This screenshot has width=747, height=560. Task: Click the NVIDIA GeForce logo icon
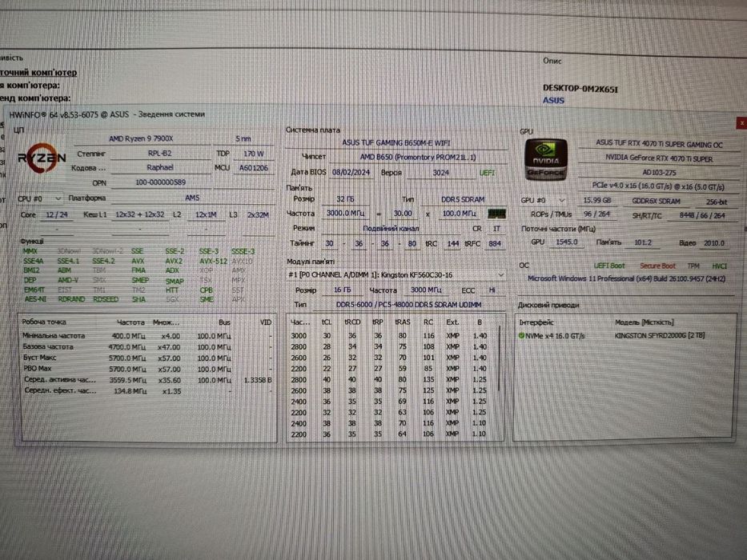point(546,160)
